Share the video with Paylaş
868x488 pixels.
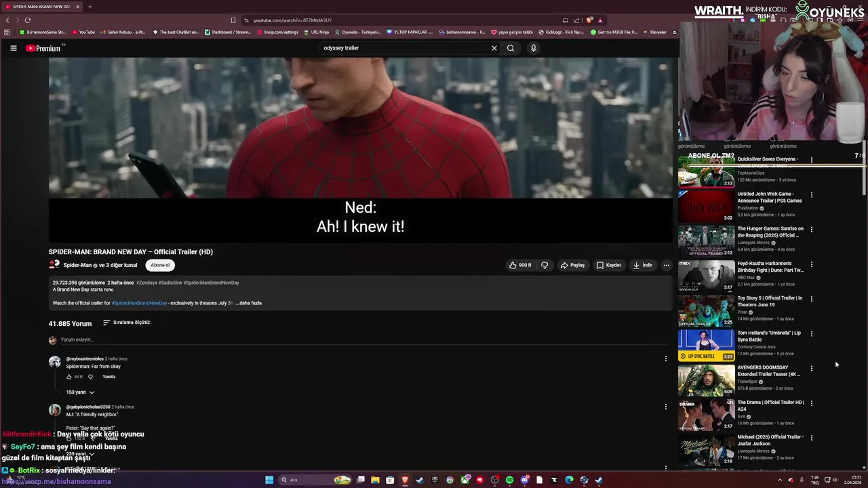pos(572,265)
